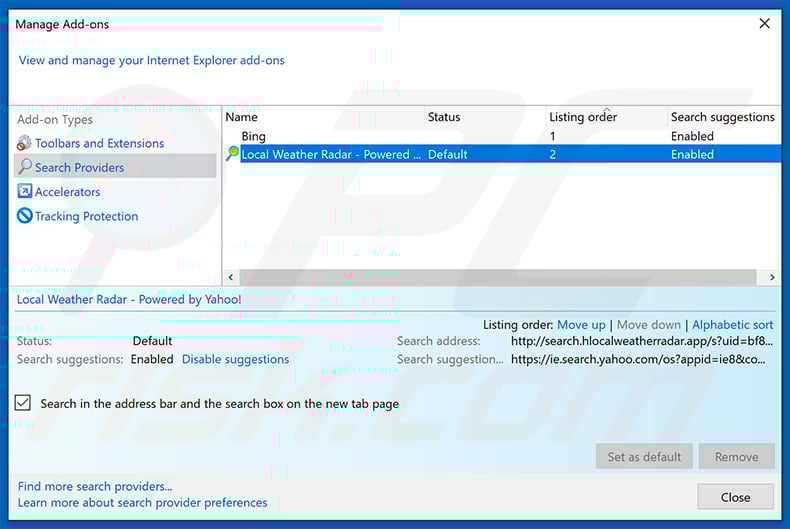This screenshot has height=529, width=790.
Task: Select Search Providers add-on type
Action: point(115,167)
